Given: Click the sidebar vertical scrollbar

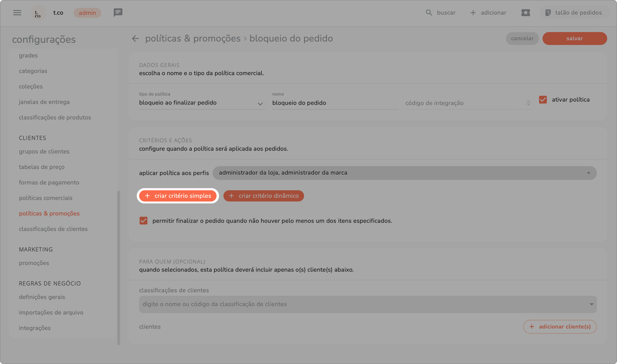Looking at the screenshot, I should (x=119, y=267).
